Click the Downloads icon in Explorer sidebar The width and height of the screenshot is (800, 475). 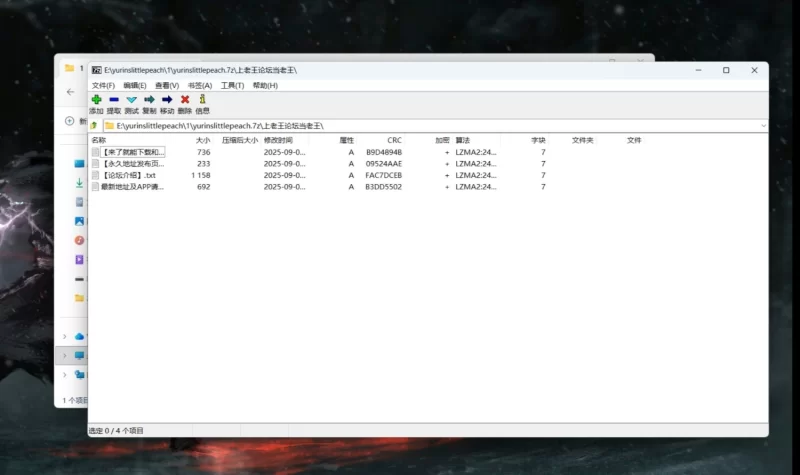(x=80, y=183)
